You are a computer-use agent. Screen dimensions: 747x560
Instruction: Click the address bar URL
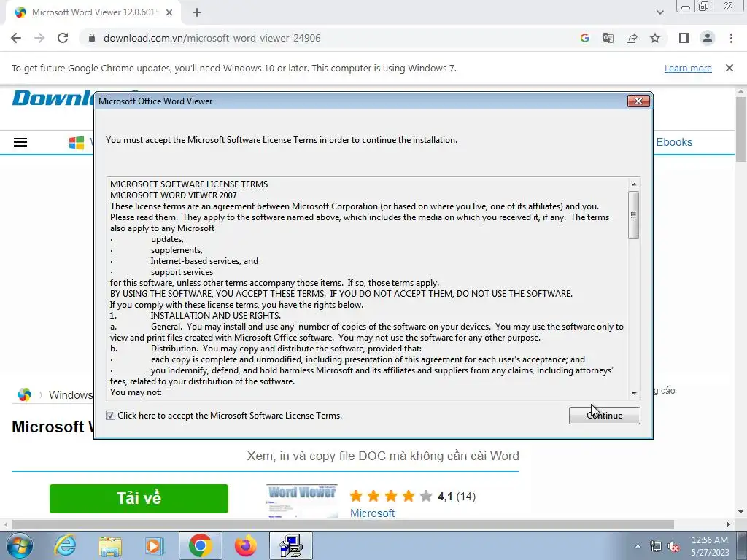(212, 38)
